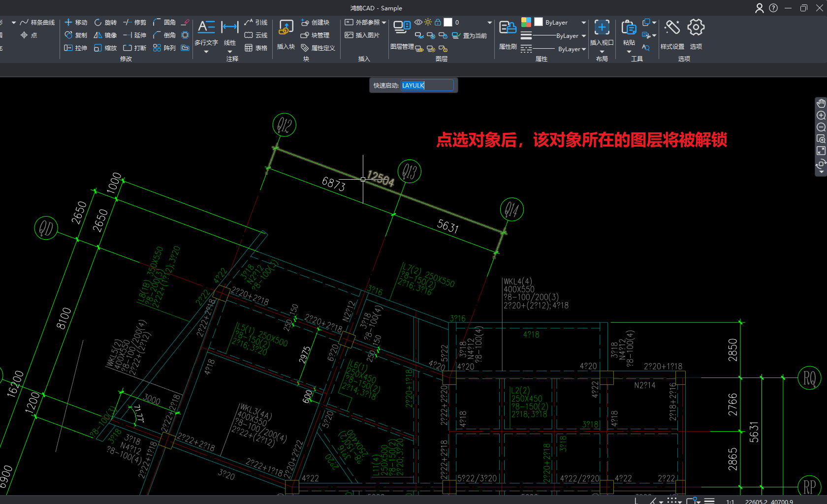Open the Multiline Text (多行文字) menu arrow
827x504 pixels.
click(x=206, y=52)
